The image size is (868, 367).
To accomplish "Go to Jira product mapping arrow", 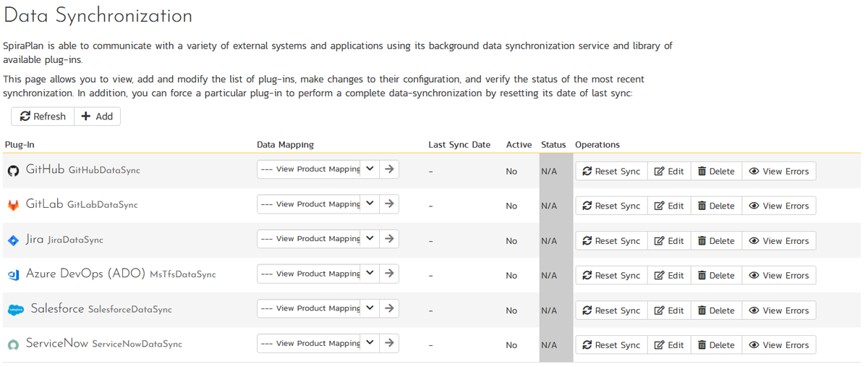I will click(x=389, y=238).
